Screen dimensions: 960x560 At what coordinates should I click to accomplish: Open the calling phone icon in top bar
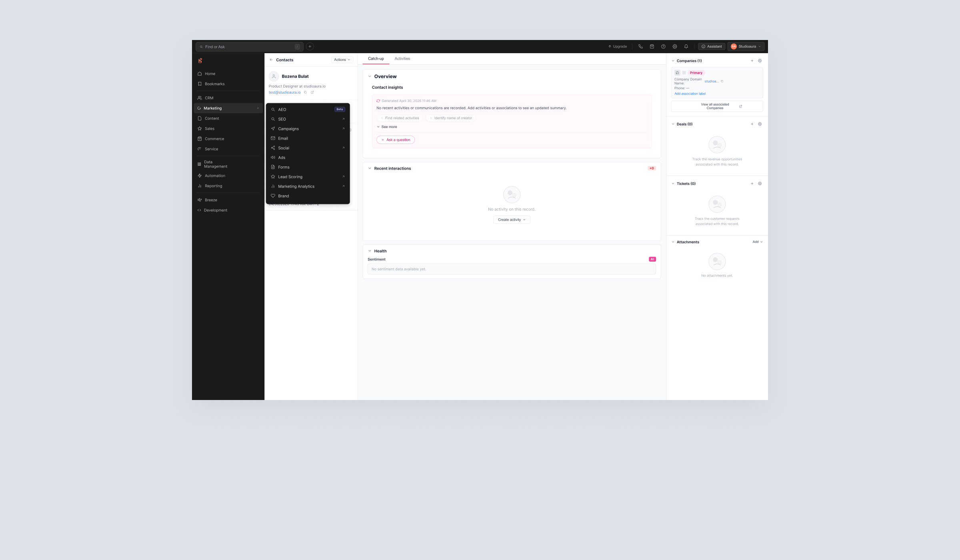click(x=640, y=46)
